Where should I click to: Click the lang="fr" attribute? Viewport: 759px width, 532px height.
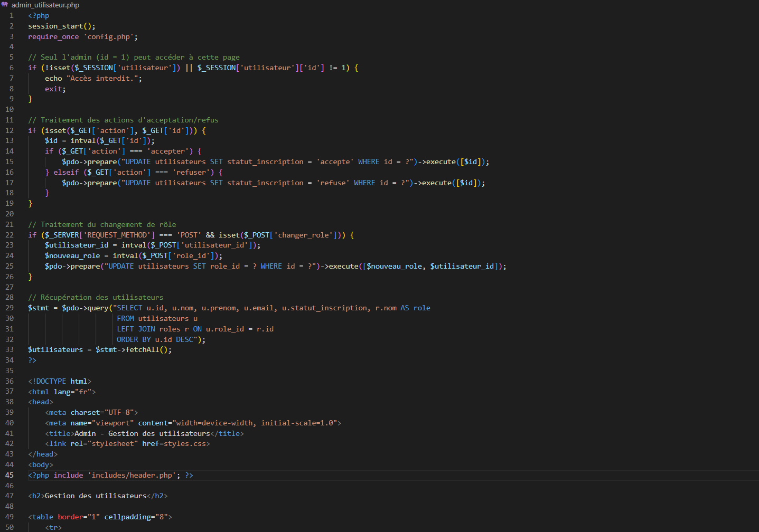(73, 392)
